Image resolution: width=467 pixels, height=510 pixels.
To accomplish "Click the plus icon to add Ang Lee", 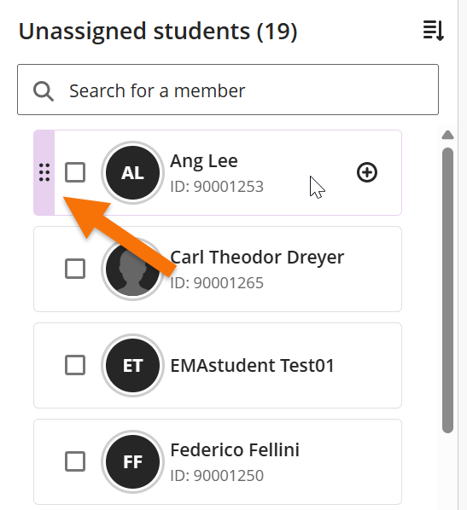I will click(367, 172).
